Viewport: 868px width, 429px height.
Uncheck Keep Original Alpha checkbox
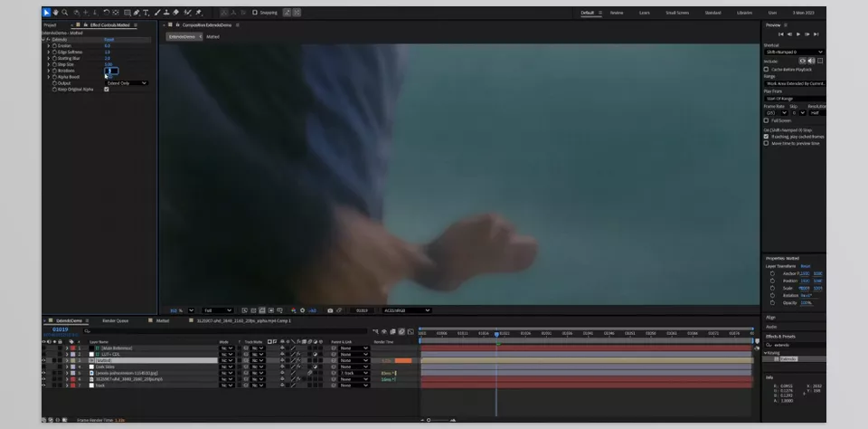(x=107, y=90)
